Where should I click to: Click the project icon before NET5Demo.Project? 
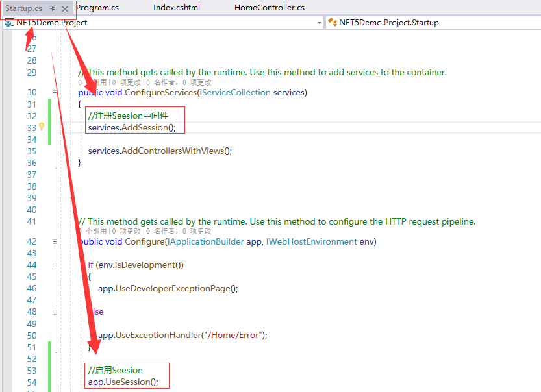point(8,22)
